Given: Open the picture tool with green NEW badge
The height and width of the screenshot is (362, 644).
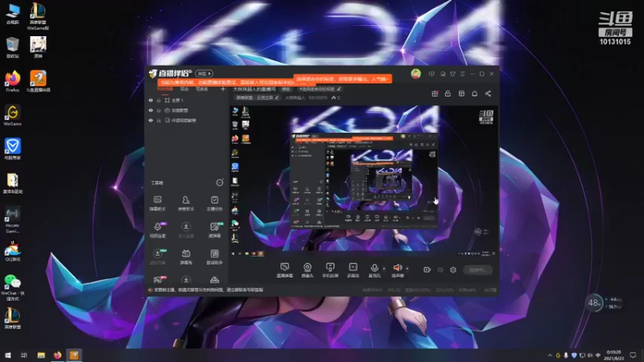Looking at the screenshot, I should [214, 230].
